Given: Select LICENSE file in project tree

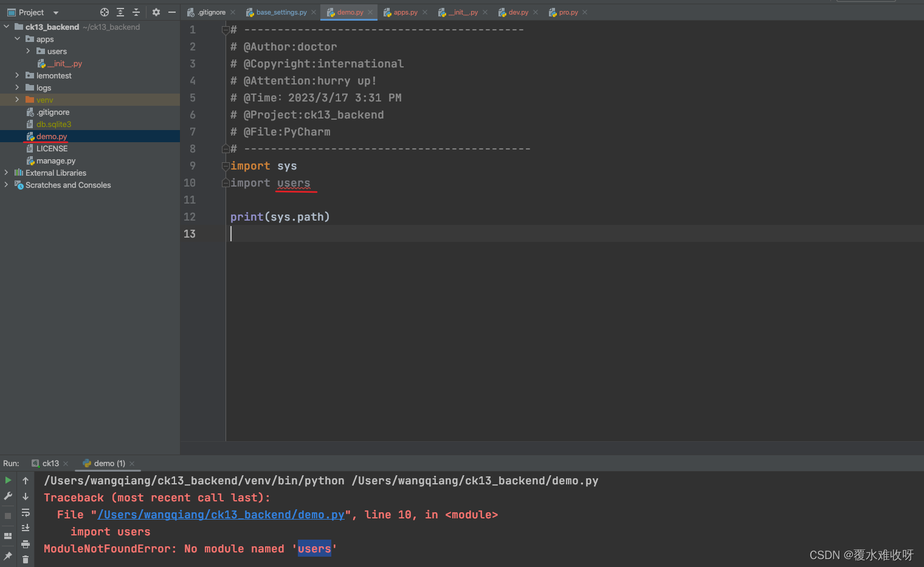Looking at the screenshot, I should point(52,148).
